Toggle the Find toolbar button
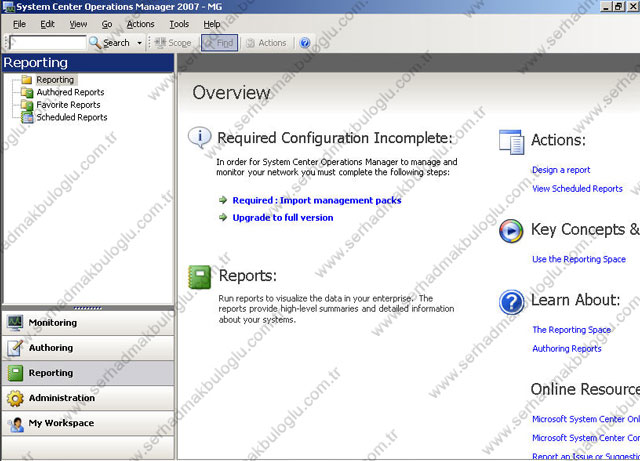Image resolution: width=640 pixels, height=461 pixels. click(220, 42)
